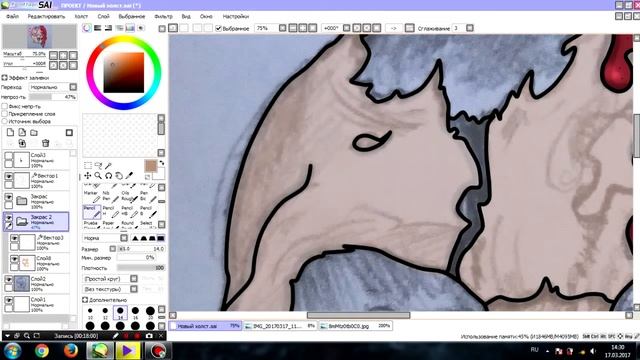This screenshot has height=360, width=640.
Task: Adjust the Плотность density slider
Action: [141, 268]
